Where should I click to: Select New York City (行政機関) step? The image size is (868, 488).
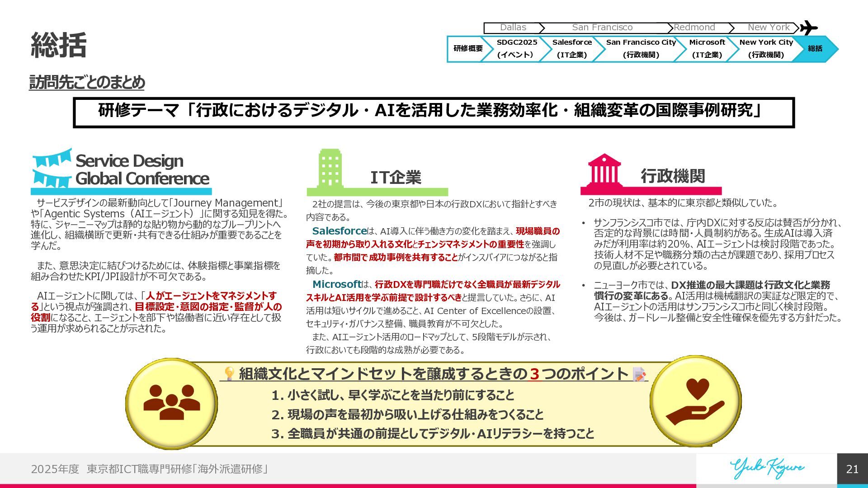[x=766, y=48]
